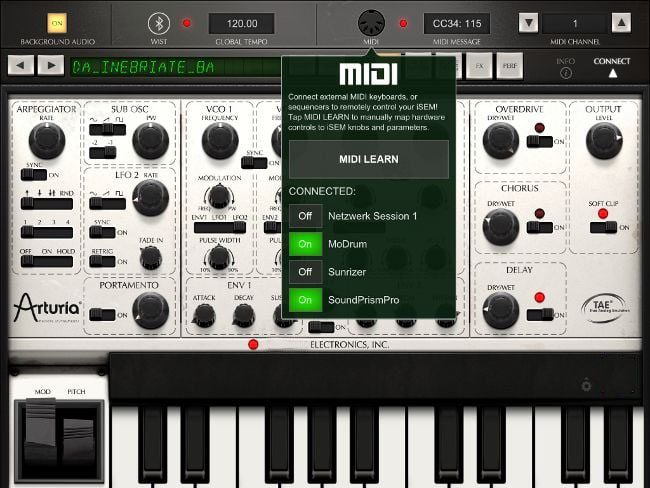Viewport: 650px width, 488px height.
Task: Click Sub Osc octave -2/-1 switch
Action: point(102,152)
